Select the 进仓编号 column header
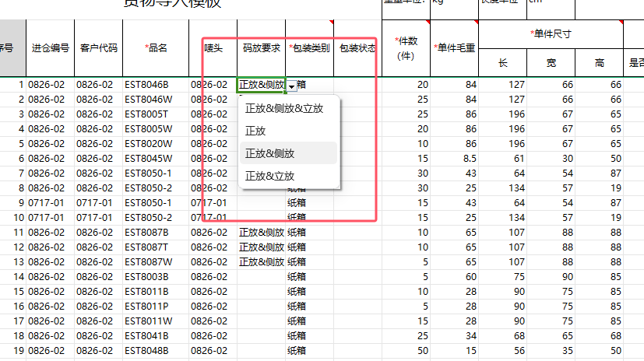This screenshot has height=361, width=644. (x=50, y=48)
